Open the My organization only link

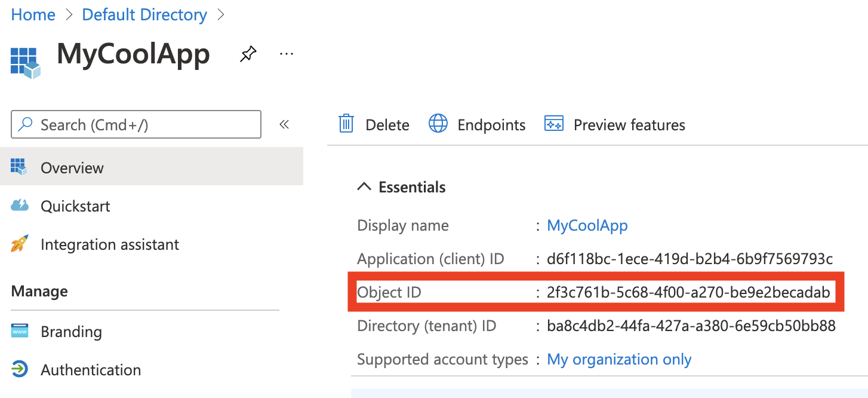[619, 359]
